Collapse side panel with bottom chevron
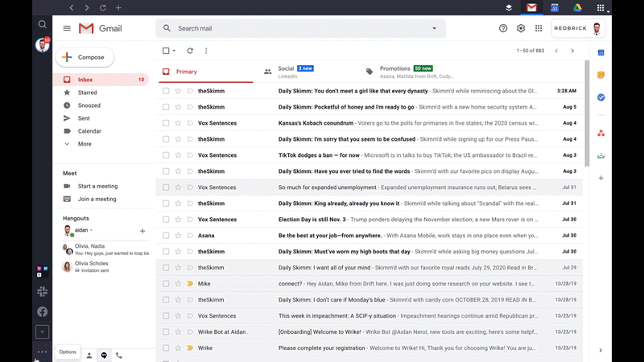Image resolution: width=644 pixels, height=362 pixels. (601, 350)
